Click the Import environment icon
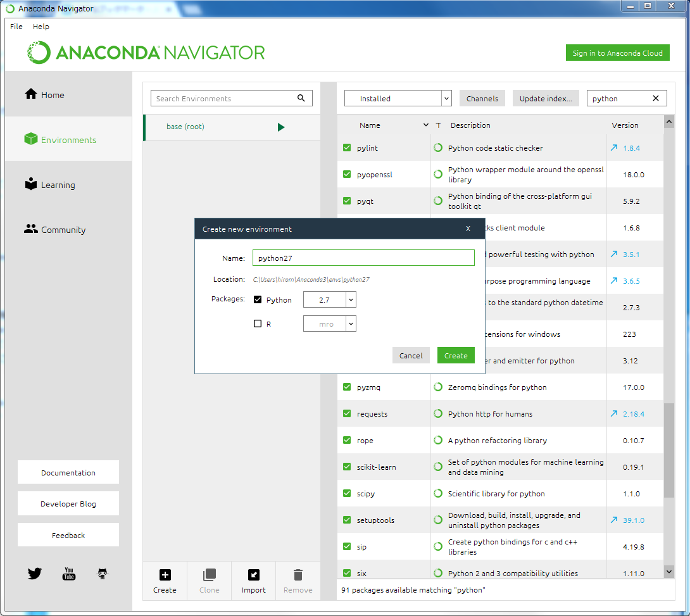Viewport: 690px width, 616px height. pos(254,575)
